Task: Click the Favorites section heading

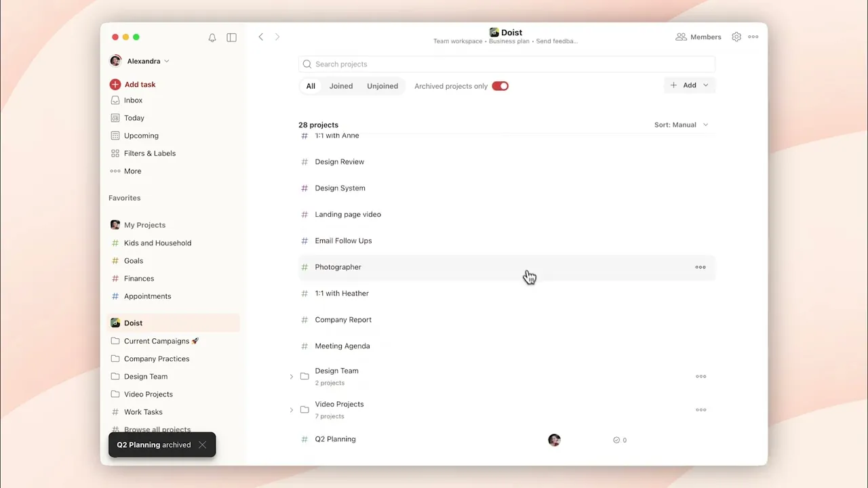Action: 125,198
